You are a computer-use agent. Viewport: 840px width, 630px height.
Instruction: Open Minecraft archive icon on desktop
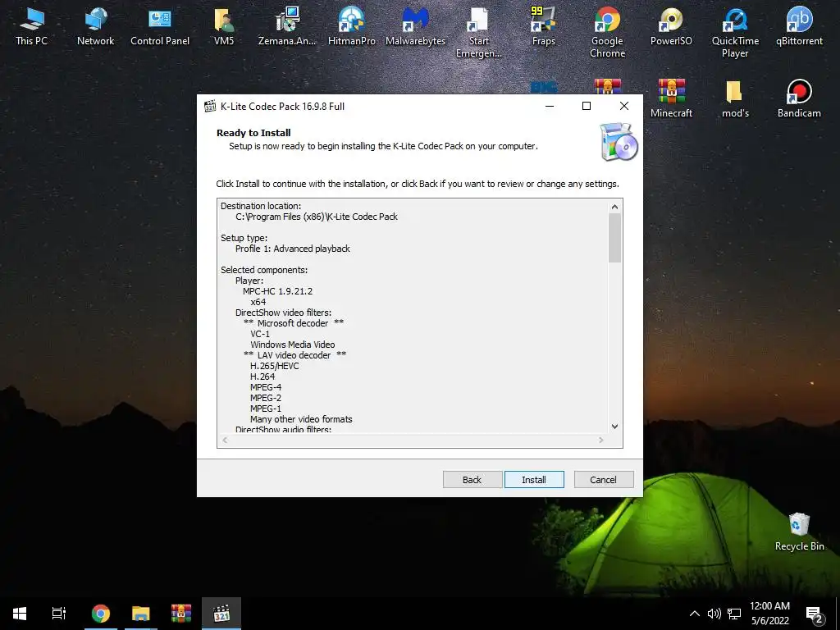[671, 98]
